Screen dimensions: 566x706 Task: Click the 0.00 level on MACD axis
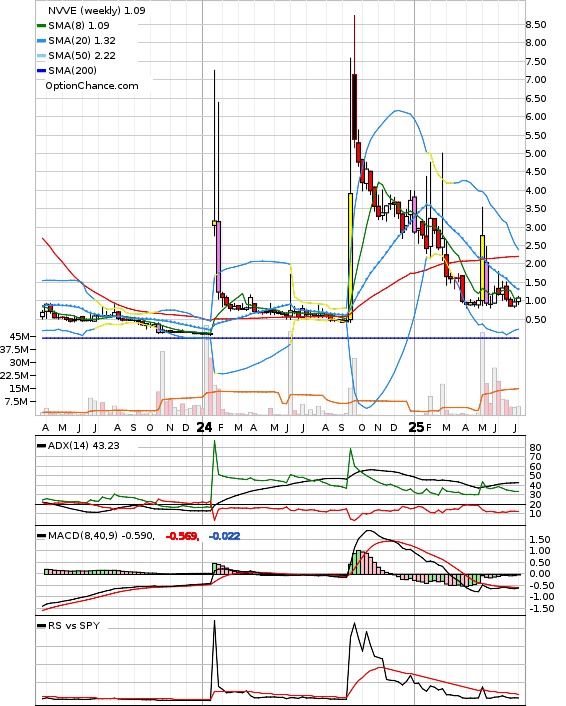(540, 574)
